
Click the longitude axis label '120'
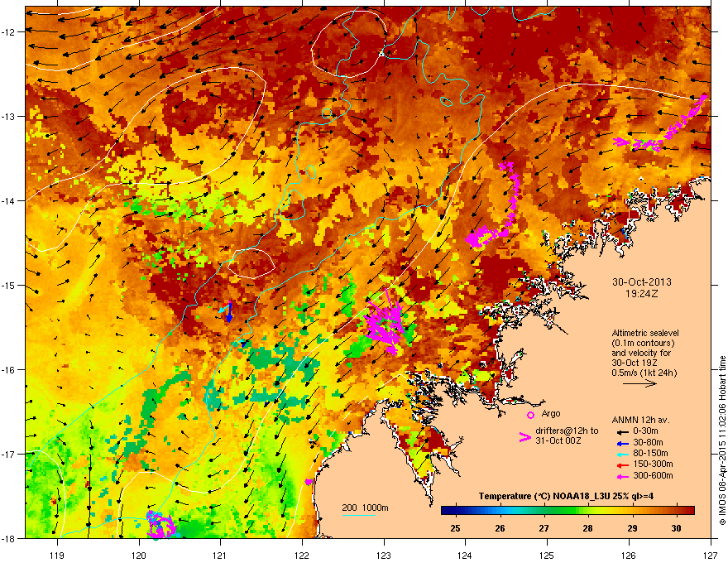click(x=139, y=555)
